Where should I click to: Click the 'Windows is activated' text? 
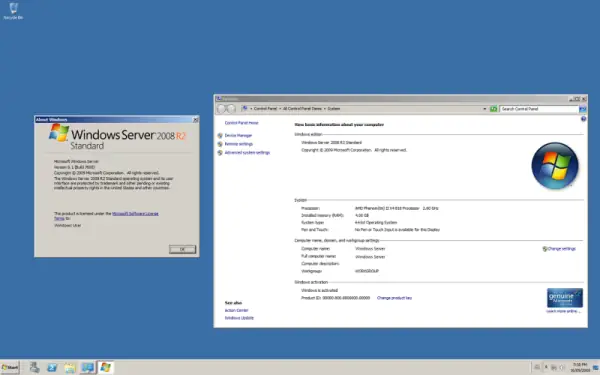tap(320, 290)
